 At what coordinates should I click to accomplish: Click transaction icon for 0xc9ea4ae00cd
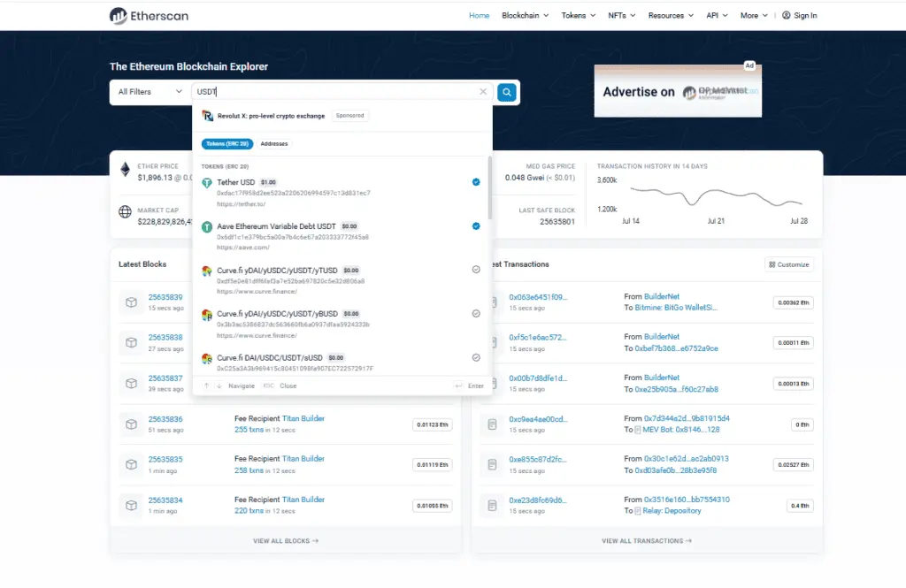[492, 424]
